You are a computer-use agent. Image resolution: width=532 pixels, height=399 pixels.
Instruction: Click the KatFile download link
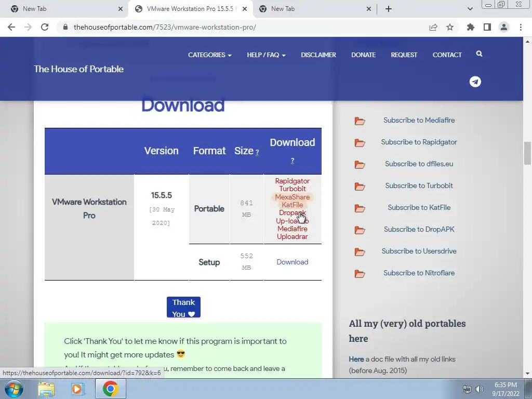pos(292,205)
